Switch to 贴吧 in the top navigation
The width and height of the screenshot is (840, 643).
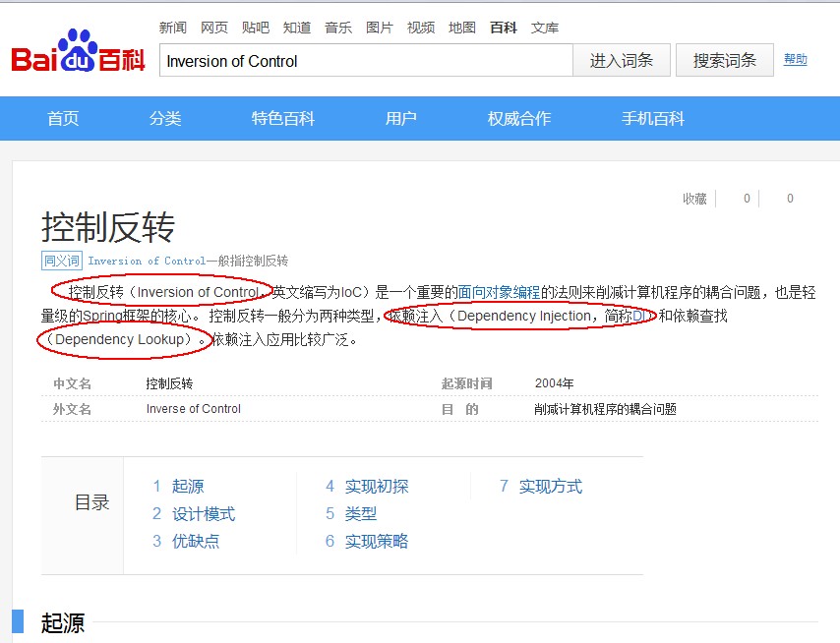[256, 28]
